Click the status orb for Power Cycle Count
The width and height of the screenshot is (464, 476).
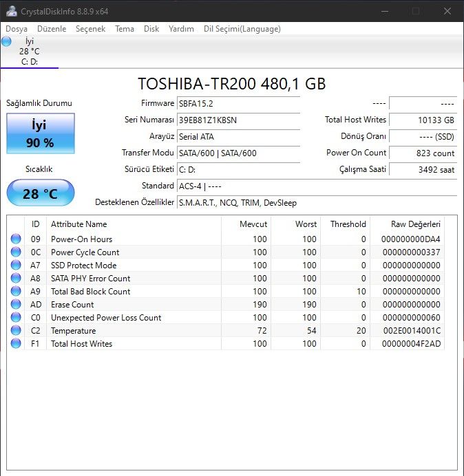[x=16, y=252]
